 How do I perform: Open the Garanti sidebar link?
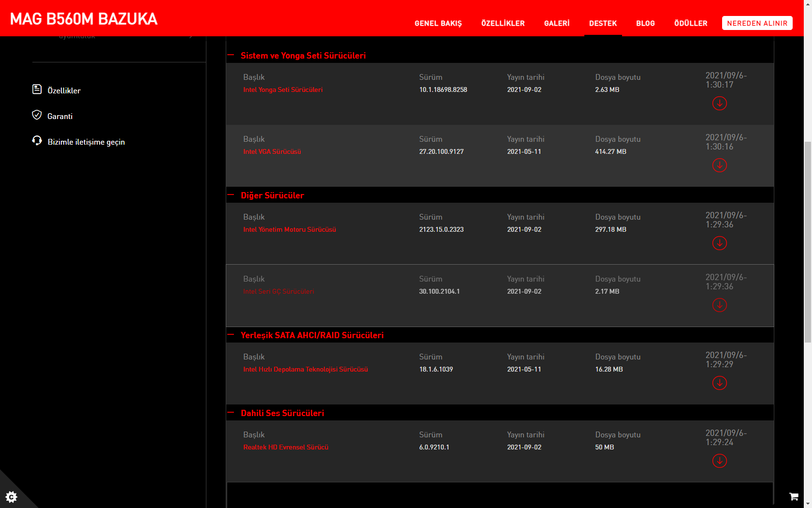click(60, 116)
